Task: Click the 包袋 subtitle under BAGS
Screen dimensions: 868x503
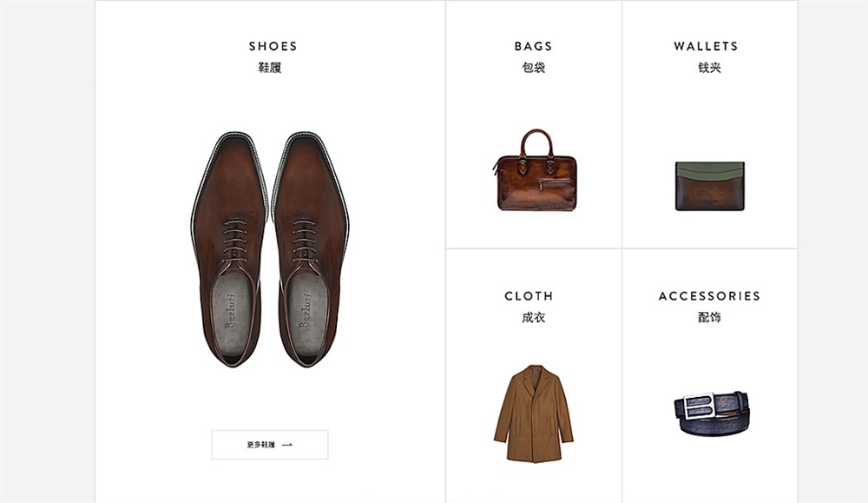Action: click(x=533, y=68)
